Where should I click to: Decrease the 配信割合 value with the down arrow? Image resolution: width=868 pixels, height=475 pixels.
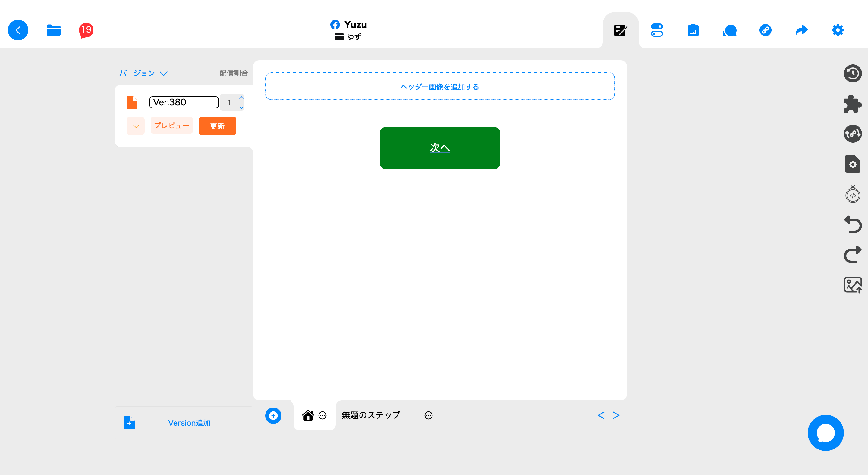(x=241, y=107)
